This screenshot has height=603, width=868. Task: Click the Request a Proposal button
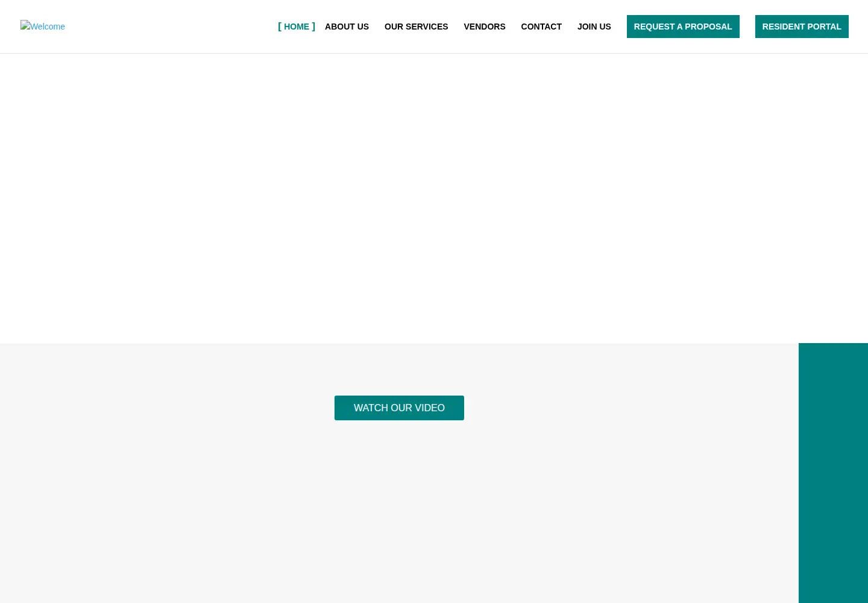pyautogui.click(x=683, y=27)
